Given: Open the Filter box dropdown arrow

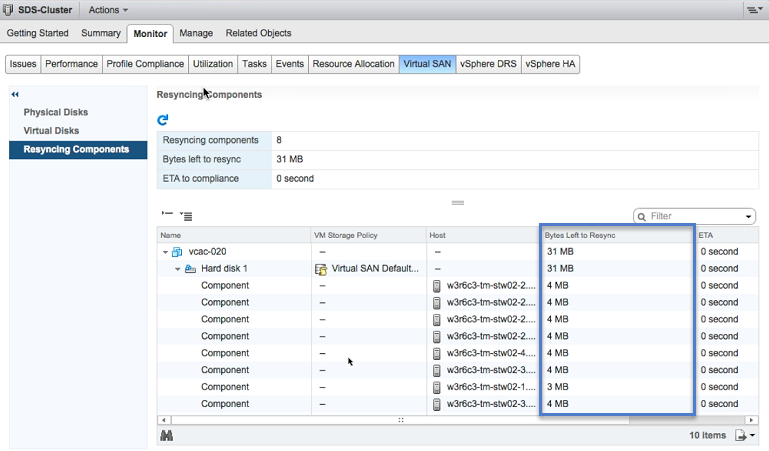Looking at the screenshot, I should 748,217.
